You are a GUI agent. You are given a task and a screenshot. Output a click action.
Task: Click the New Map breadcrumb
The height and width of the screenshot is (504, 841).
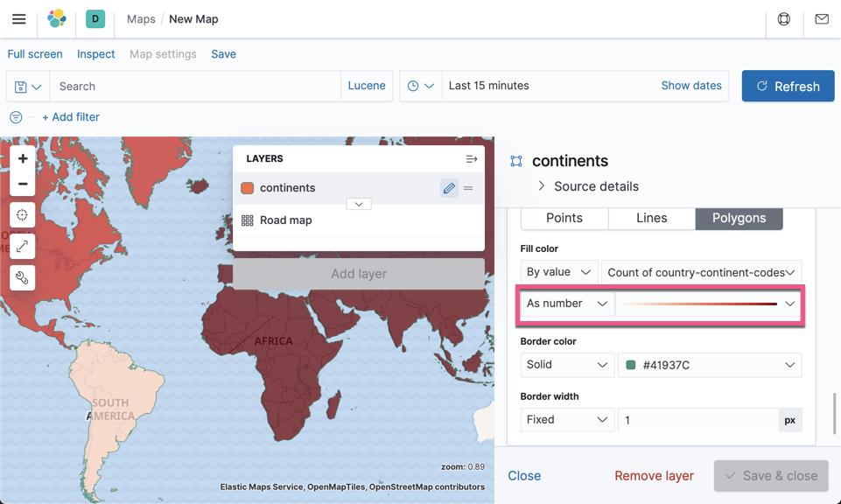coord(193,18)
